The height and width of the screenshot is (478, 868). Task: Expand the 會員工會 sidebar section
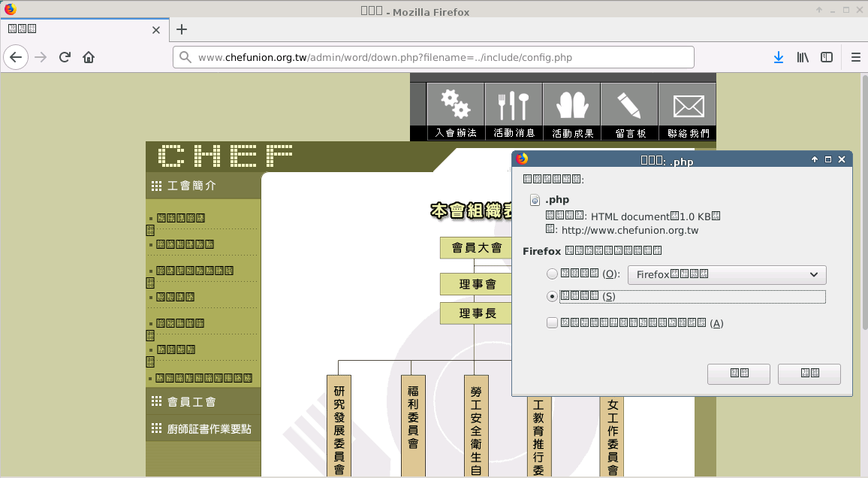tap(203, 401)
